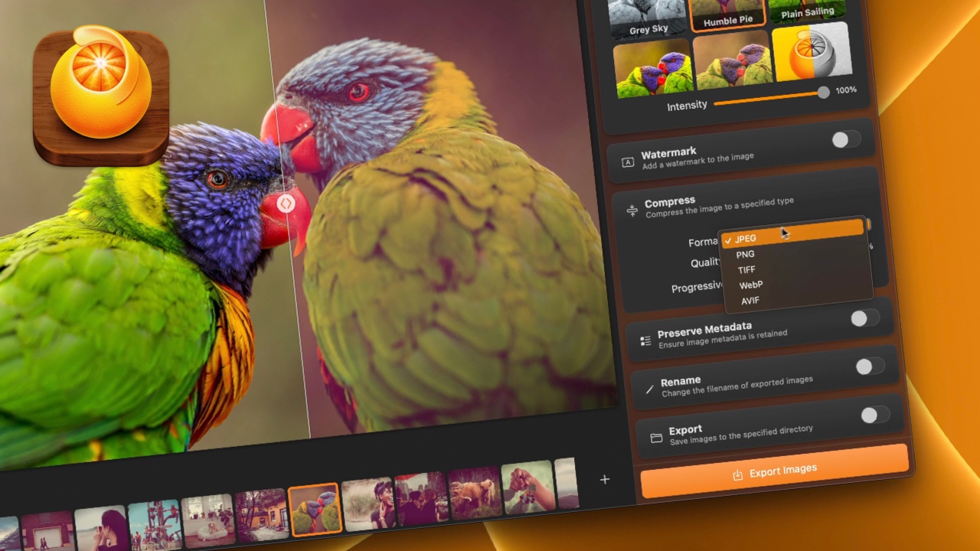The height and width of the screenshot is (551, 980).
Task: Enable the Export directory switch
Action: click(875, 415)
